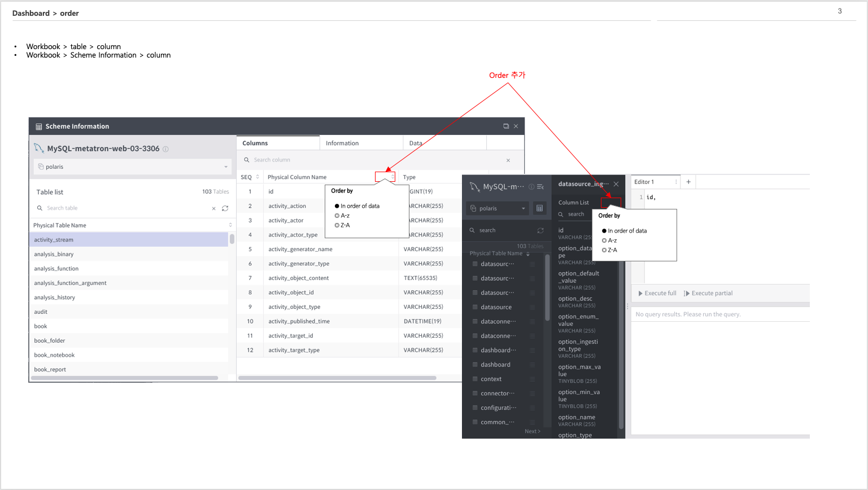
Task: Select Z-A in Column List Order by popup
Action: click(609, 250)
